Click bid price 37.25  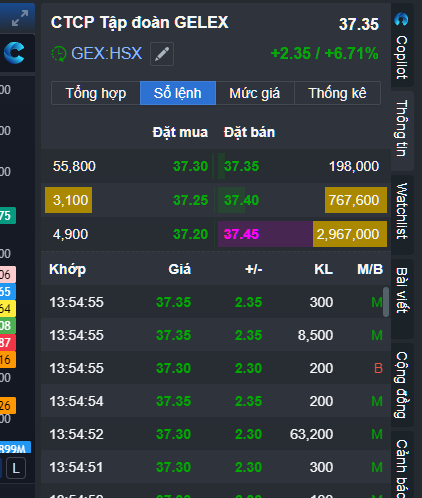coord(190,200)
